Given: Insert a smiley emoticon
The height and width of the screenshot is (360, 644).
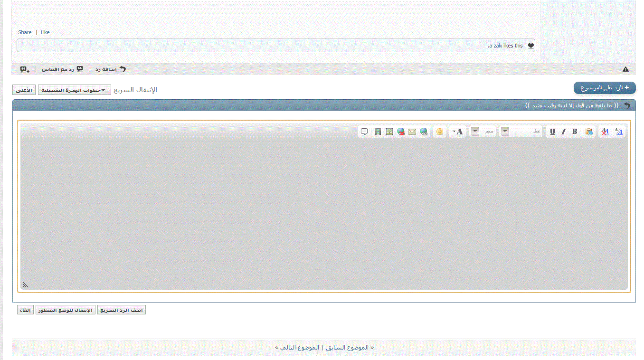Looking at the screenshot, I should point(440,132).
